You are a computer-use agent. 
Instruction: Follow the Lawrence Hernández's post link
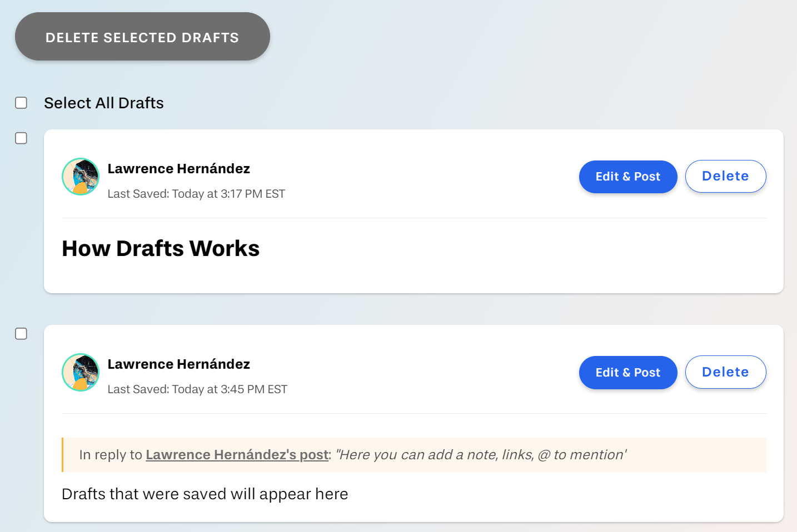point(237,455)
